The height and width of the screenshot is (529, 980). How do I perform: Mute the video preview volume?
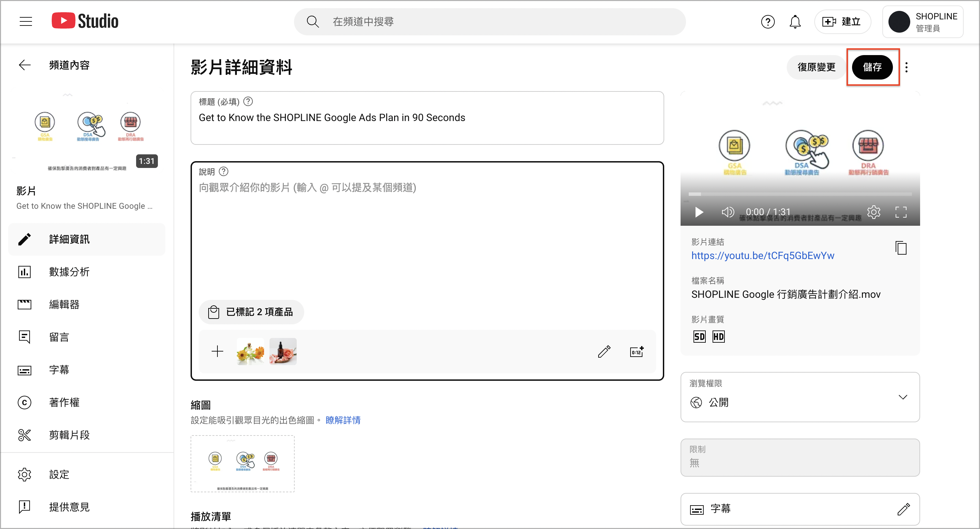728,212
